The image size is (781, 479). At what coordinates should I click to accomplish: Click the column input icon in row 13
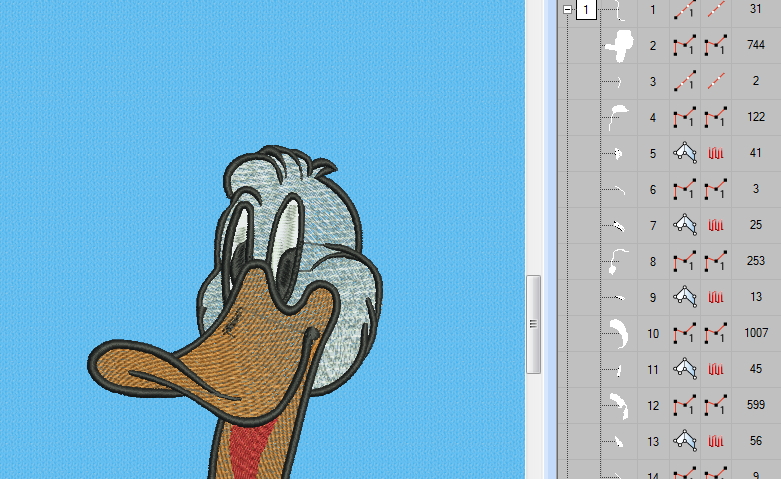(685, 441)
